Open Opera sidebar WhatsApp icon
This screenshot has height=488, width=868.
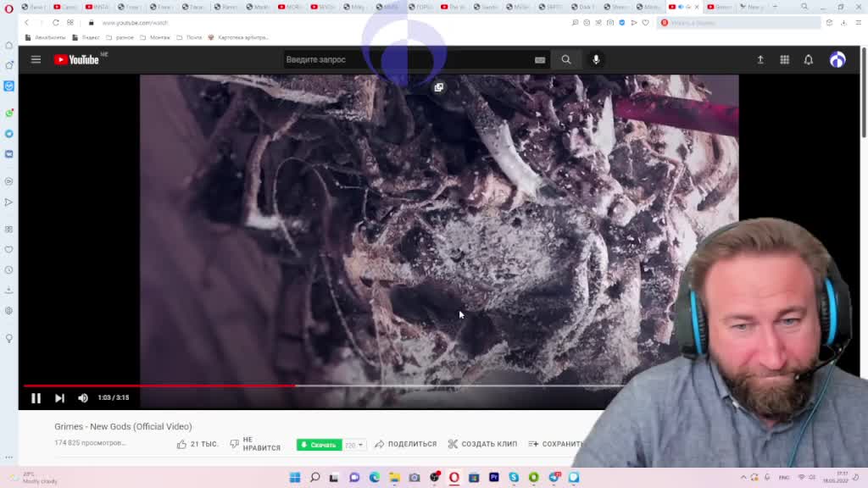(x=8, y=114)
